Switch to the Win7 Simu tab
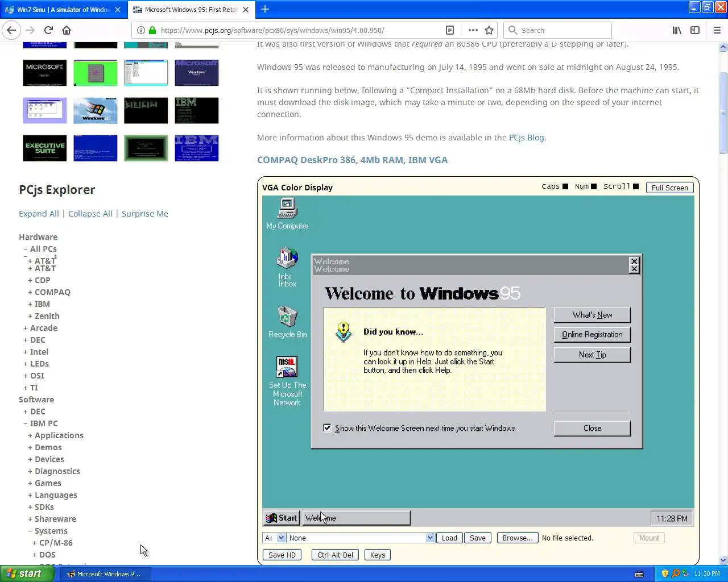Screen dimensions: 728x582 click(63, 10)
